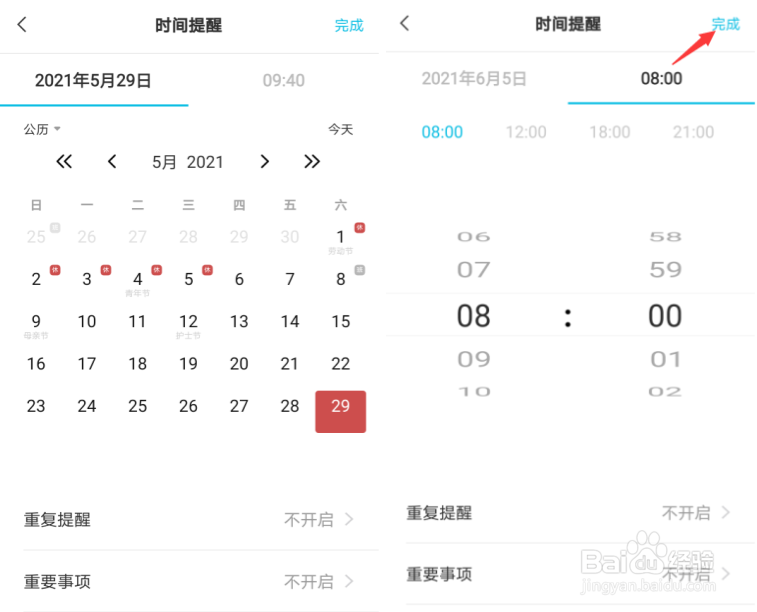
Task: Select May 23 on the calendar
Action: click(36, 406)
